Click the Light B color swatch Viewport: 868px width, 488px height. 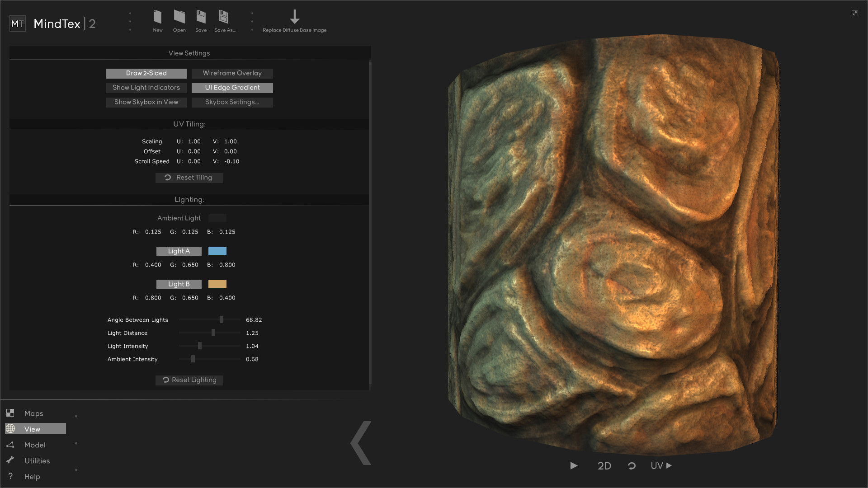pyautogui.click(x=217, y=284)
